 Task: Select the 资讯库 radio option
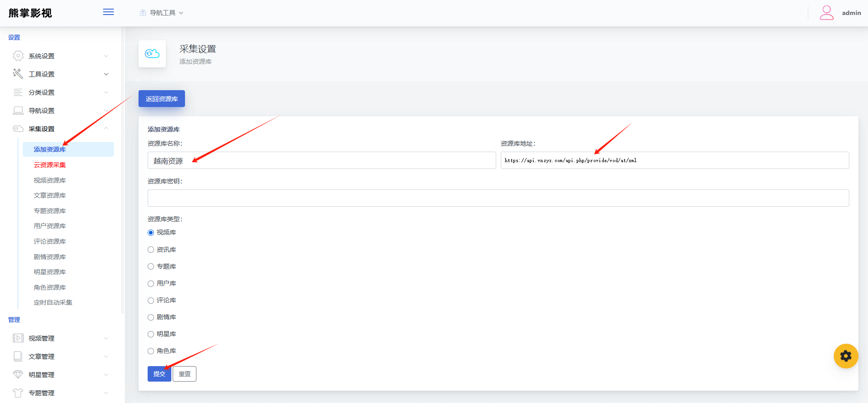[151, 250]
